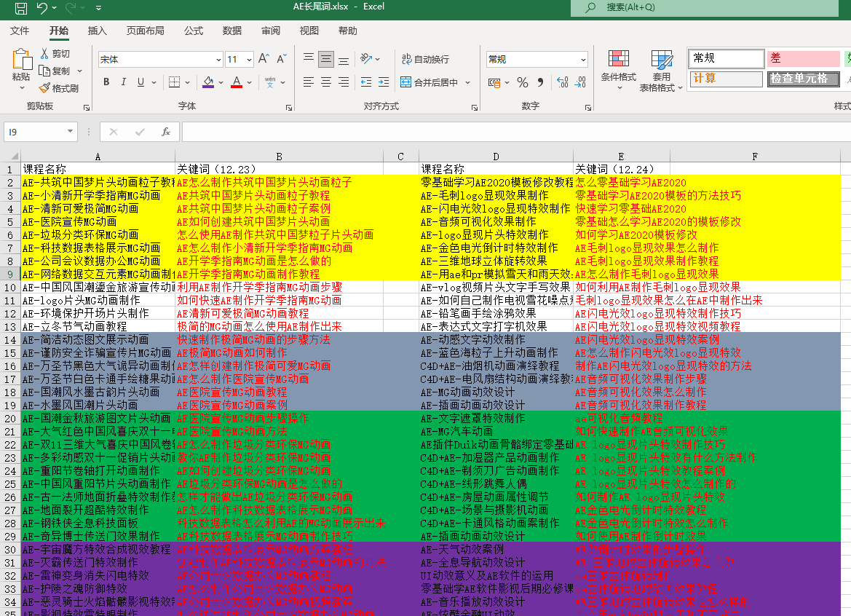Screen dimensions: 851x616
Task: Open the font name 宋体 dropdown
Action: click(x=218, y=59)
